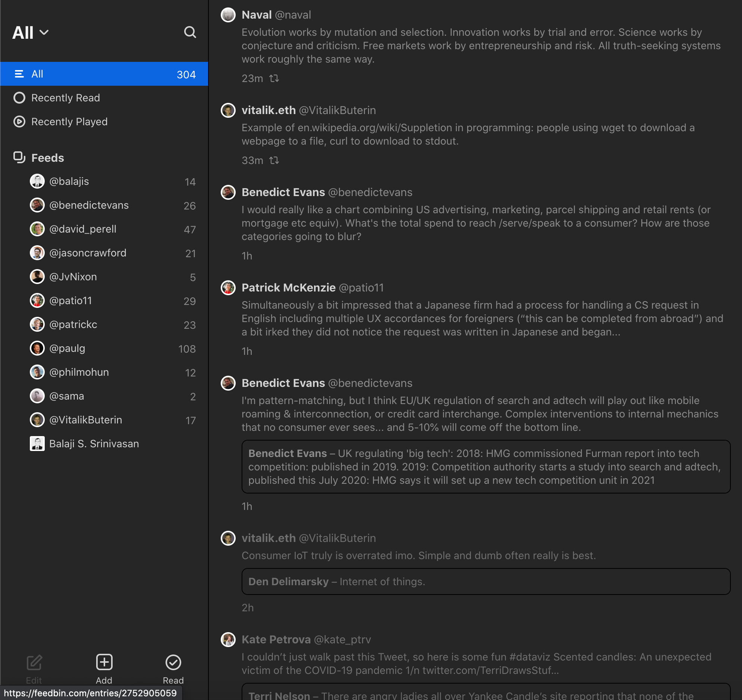Click Kate Petrova's avatar image
Screen dimensions: 742x700
click(228, 640)
